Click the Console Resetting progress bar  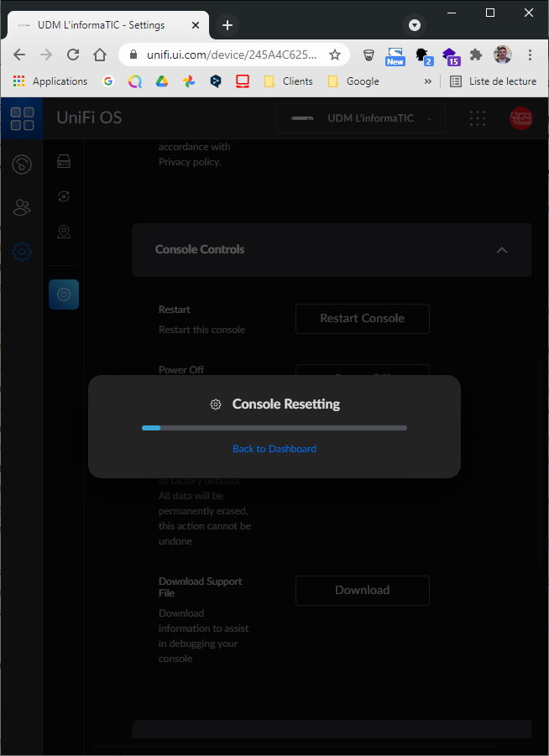[274, 428]
